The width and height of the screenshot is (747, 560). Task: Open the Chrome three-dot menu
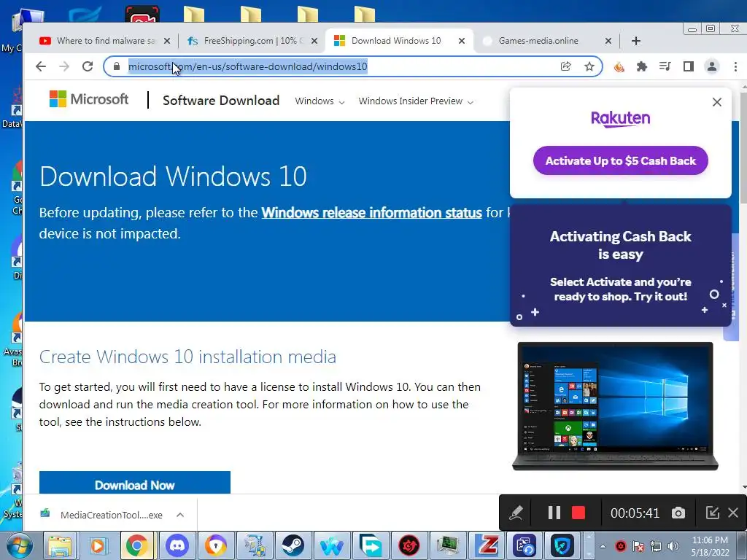735,66
